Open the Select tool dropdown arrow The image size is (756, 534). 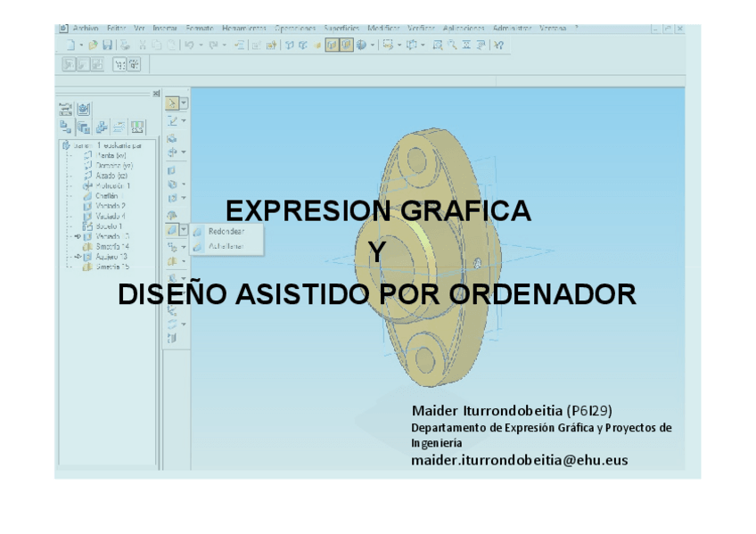(x=184, y=103)
